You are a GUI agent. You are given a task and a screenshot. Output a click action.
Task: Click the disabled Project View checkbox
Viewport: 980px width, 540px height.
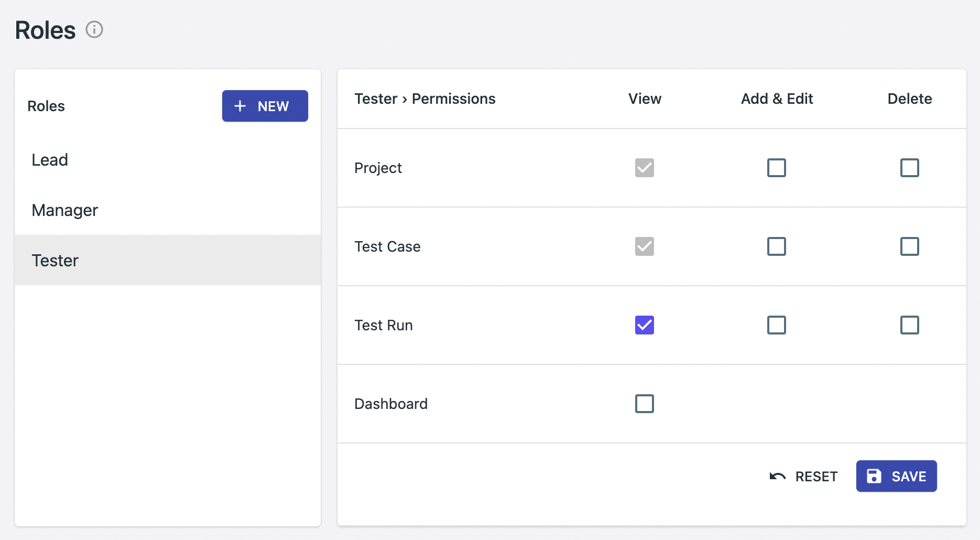(x=644, y=168)
